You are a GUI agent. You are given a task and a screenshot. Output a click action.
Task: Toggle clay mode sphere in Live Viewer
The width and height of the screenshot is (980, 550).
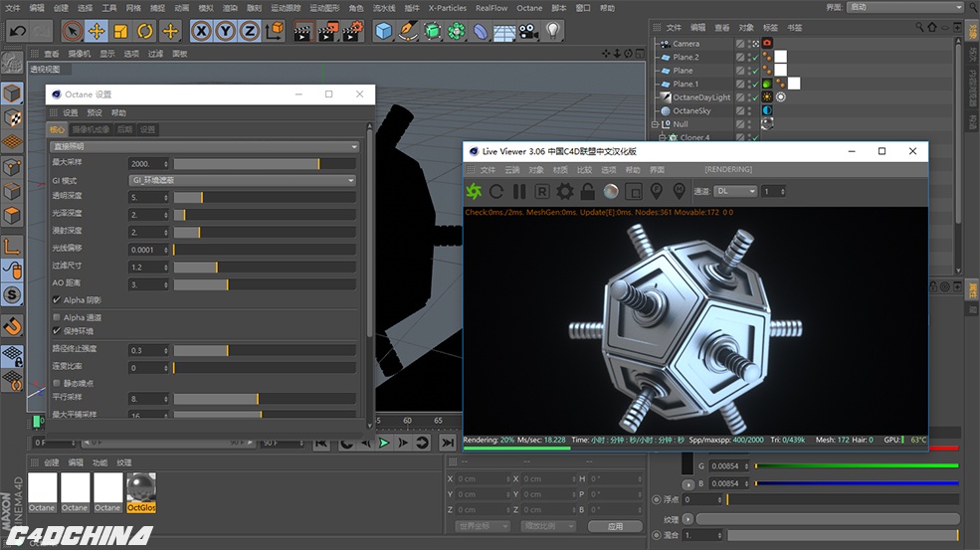pyautogui.click(x=611, y=191)
